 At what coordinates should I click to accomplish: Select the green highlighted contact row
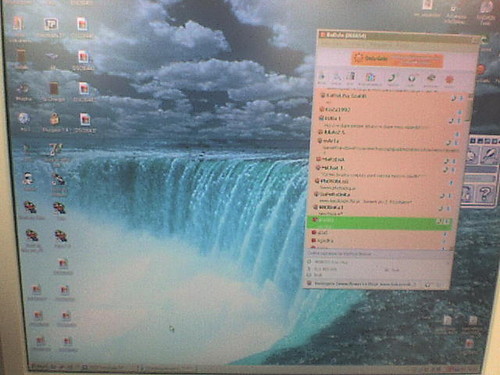click(379, 223)
